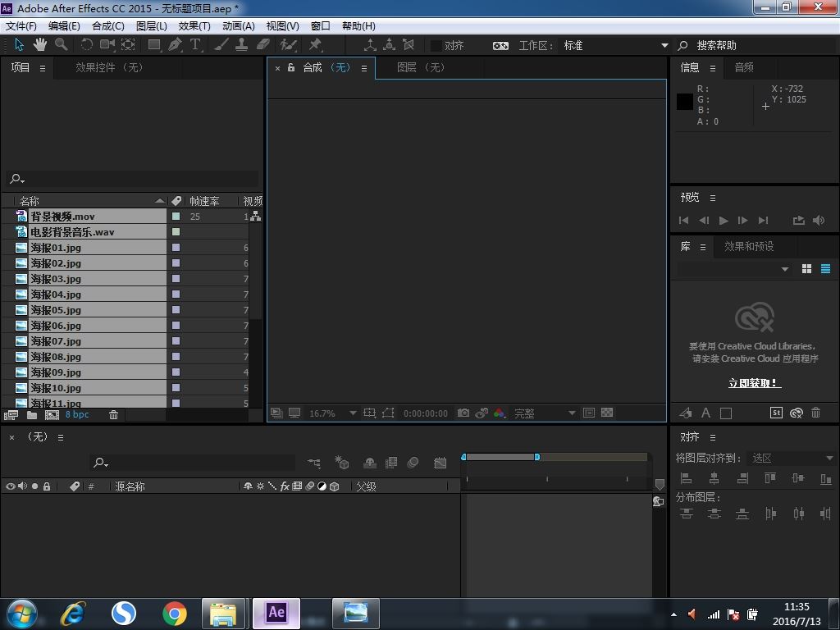
Task: Select the Hand tool in toolbar
Action: click(40, 45)
